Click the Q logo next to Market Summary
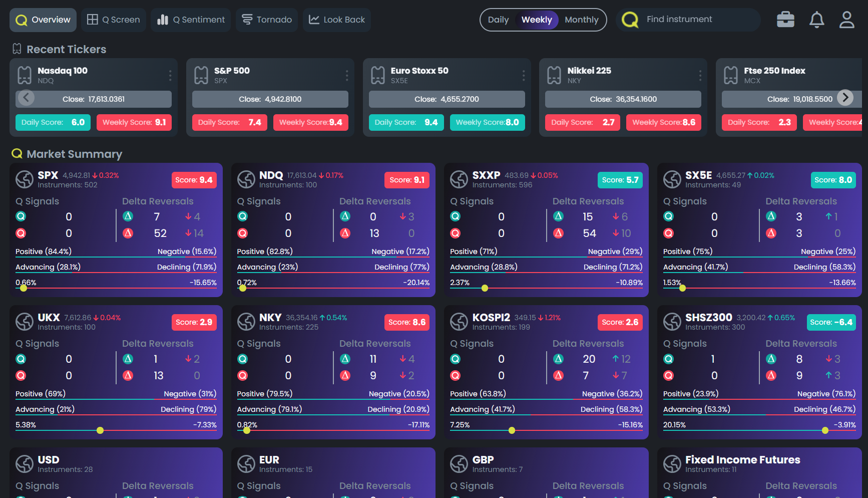This screenshot has width=868, height=498. pos(17,154)
